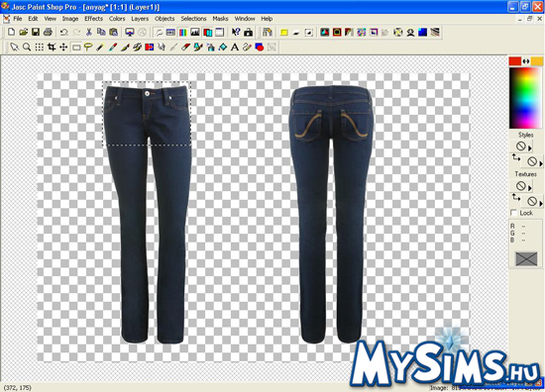Image resolution: width=545 pixels, height=392 pixels.
Task: Select the Crop tool
Action: pos(52,47)
